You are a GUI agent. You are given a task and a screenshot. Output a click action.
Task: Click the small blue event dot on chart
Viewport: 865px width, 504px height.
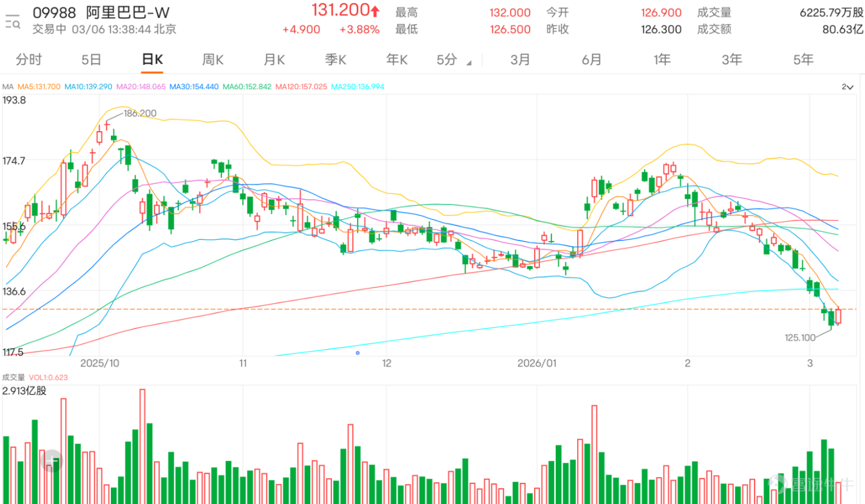(357, 353)
